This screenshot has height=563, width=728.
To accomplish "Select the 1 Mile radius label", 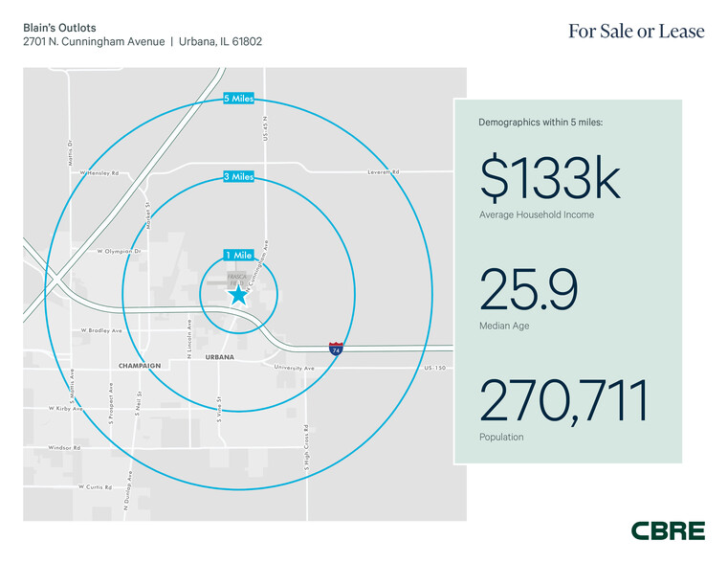I will (x=238, y=256).
